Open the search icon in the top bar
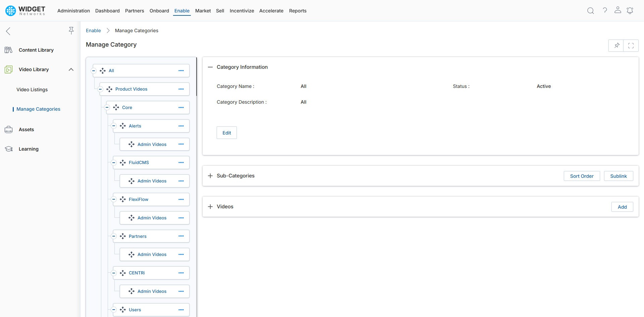644x317 pixels. pos(590,10)
